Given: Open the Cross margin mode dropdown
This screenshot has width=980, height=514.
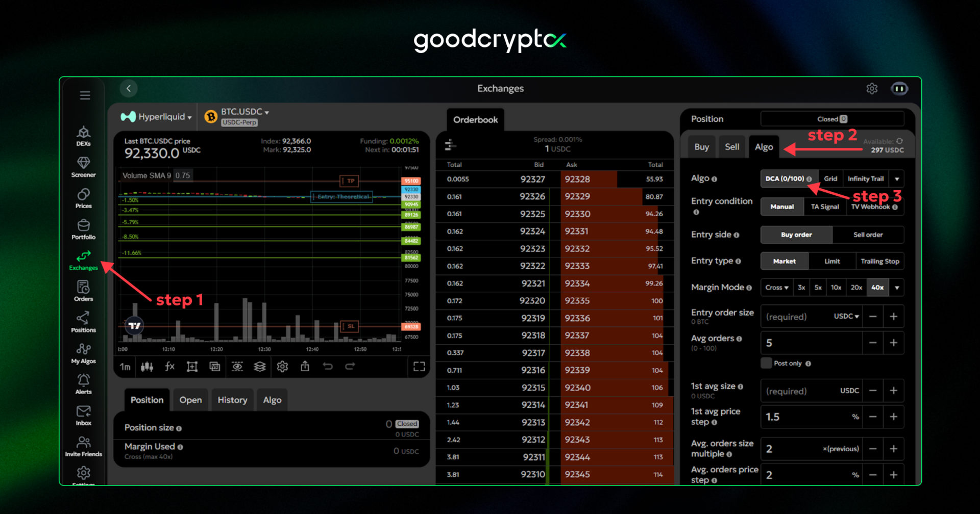Looking at the screenshot, I should pyautogui.click(x=776, y=288).
